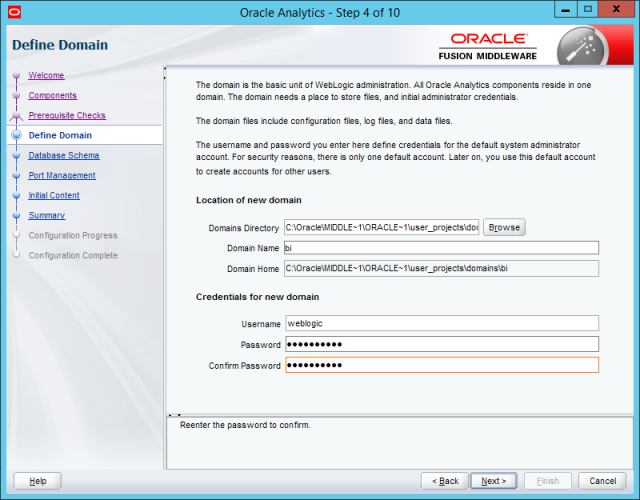Click the Define Domain step bullet icon
The image size is (640, 500).
pos(16,135)
